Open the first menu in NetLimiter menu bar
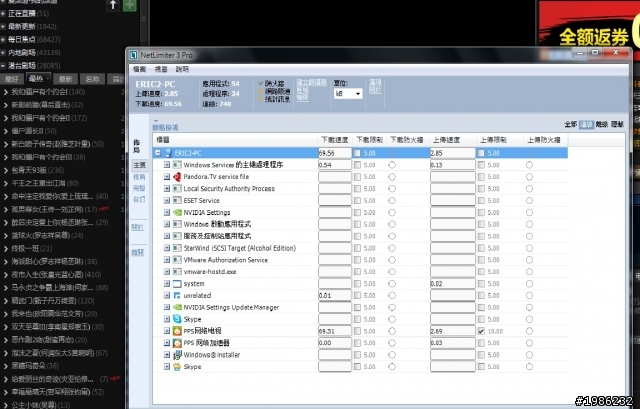This screenshot has width=640, height=409. point(140,69)
